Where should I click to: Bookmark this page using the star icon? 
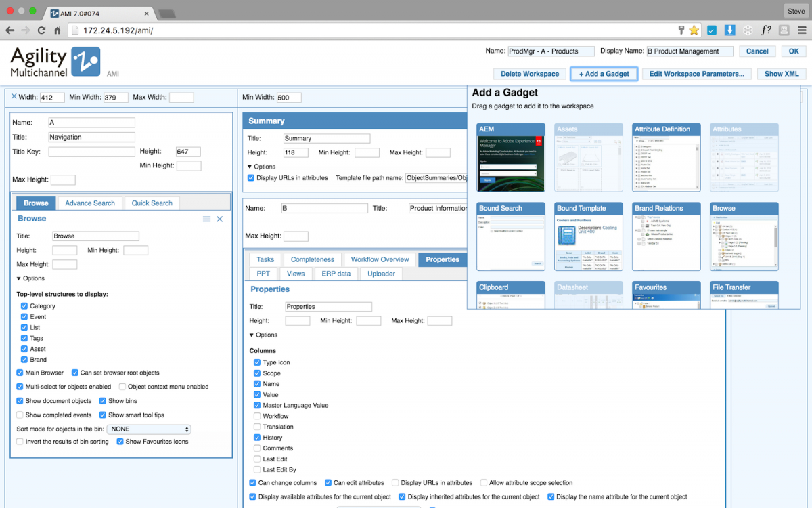pyautogui.click(x=693, y=30)
